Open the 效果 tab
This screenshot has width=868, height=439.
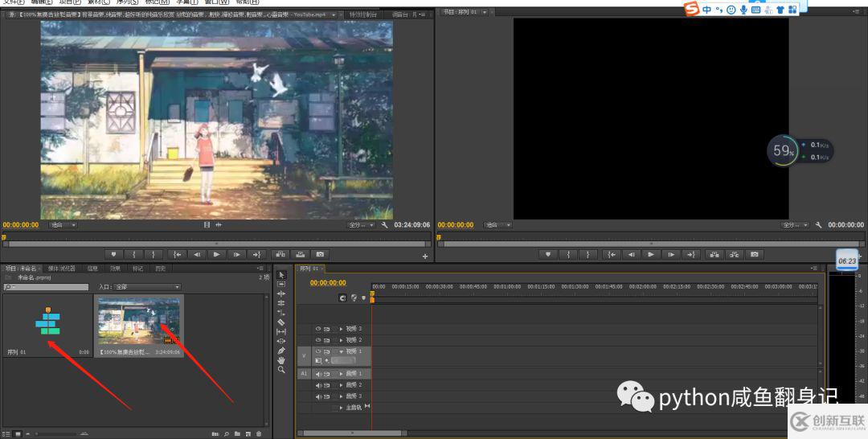pos(115,269)
